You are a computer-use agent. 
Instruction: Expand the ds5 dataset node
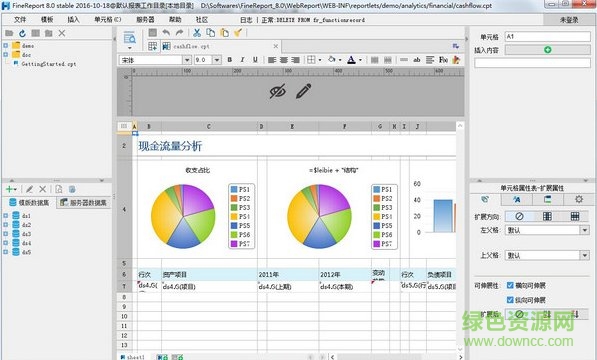pos(5,252)
